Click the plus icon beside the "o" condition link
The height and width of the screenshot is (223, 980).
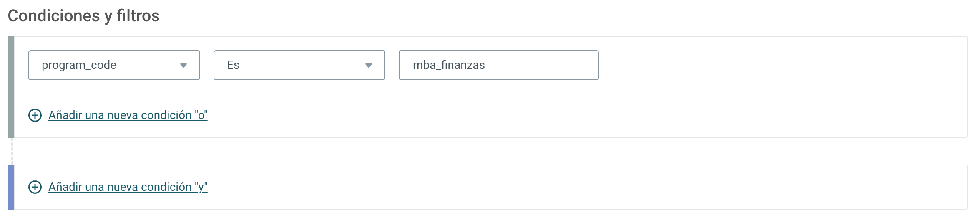click(x=35, y=115)
